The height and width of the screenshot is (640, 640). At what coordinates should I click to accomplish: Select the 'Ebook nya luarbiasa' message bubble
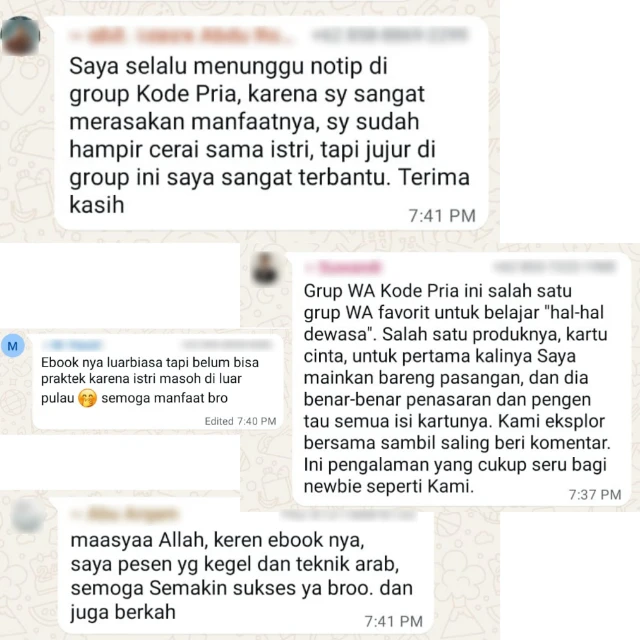158,382
